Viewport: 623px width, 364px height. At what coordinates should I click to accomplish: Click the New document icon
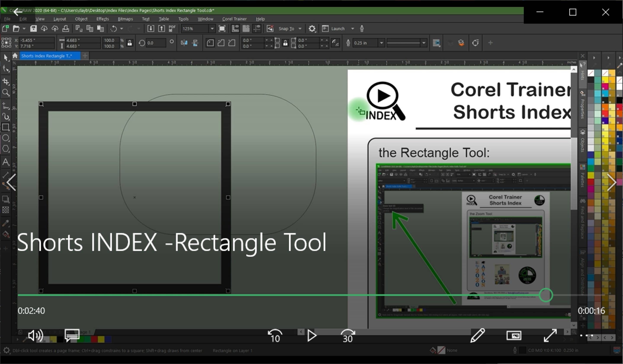click(x=5, y=29)
